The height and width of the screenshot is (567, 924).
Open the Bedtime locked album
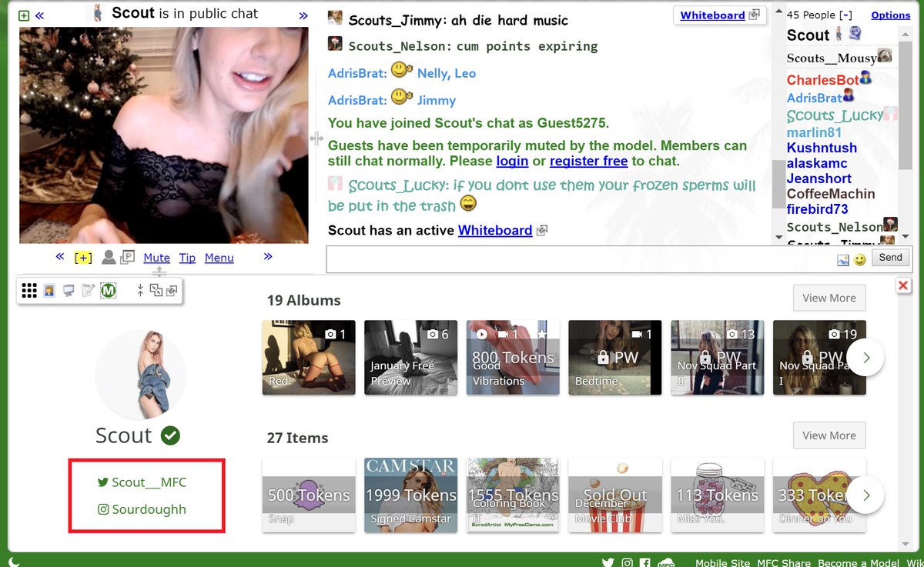pyautogui.click(x=615, y=358)
